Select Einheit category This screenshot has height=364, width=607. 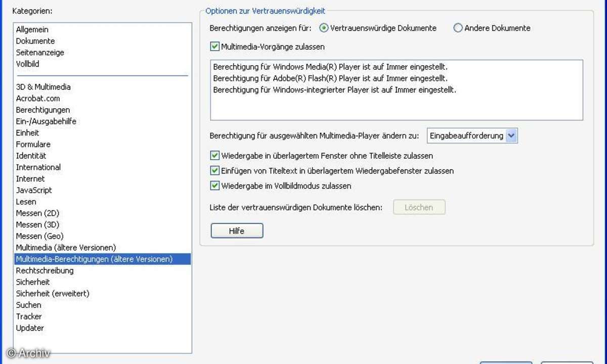coord(27,133)
